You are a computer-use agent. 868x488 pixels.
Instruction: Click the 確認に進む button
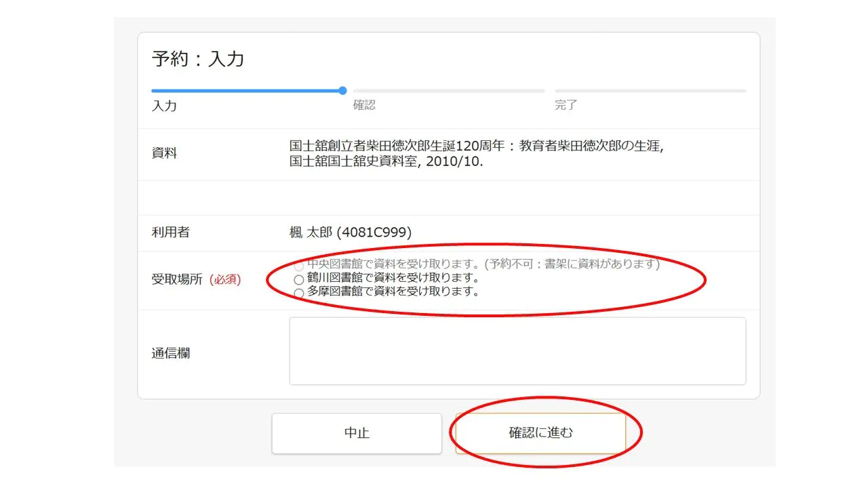pyautogui.click(x=540, y=433)
